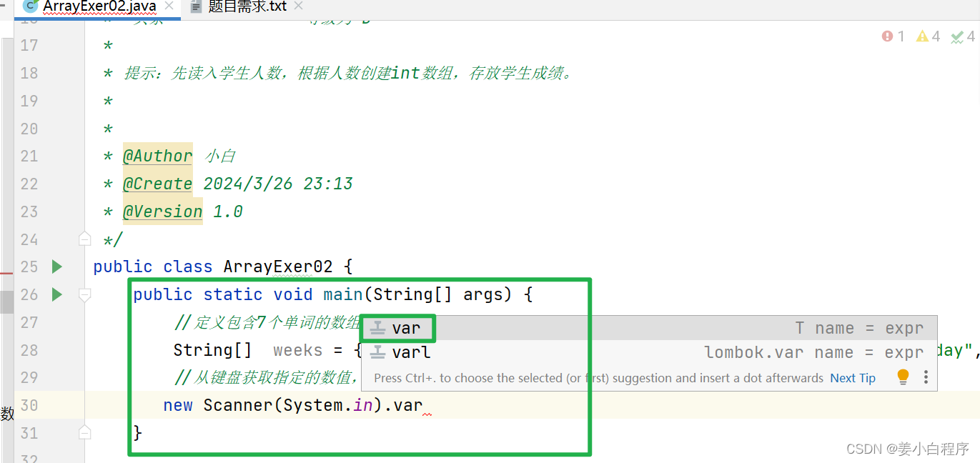This screenshot has width=980, height=463.
Task: Click the @Create tag in Javadoc
Action: pos(157,184)
